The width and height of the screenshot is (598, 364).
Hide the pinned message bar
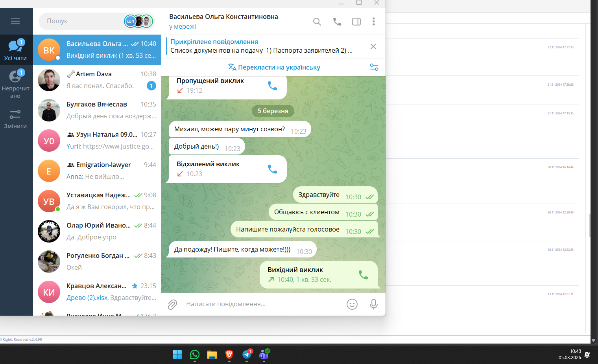(373, 46)
